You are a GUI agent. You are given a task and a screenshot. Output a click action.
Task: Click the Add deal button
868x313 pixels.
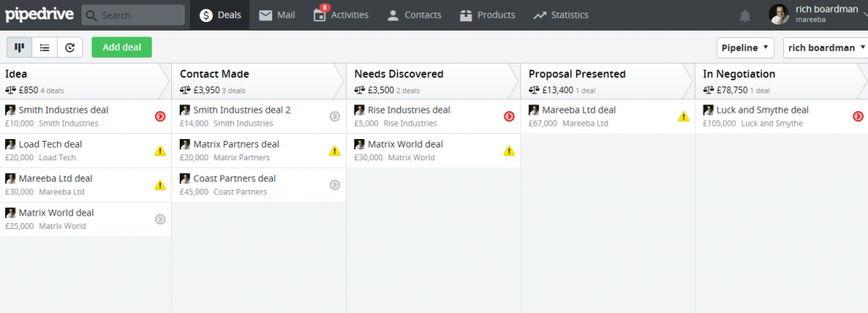[122, 48]
